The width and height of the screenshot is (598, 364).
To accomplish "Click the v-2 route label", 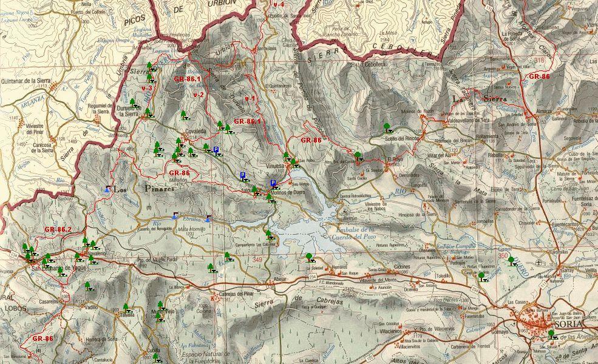I will (198, 95).
